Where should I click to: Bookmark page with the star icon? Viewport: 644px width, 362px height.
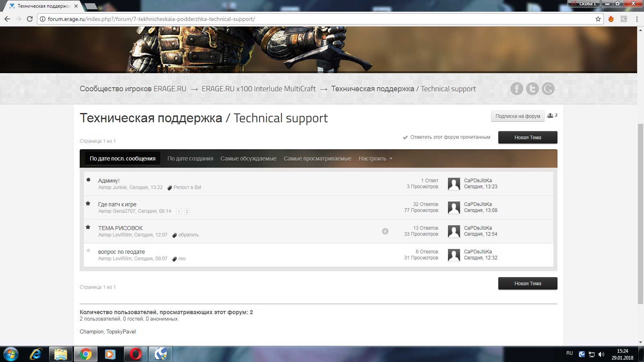pos(598,19)
